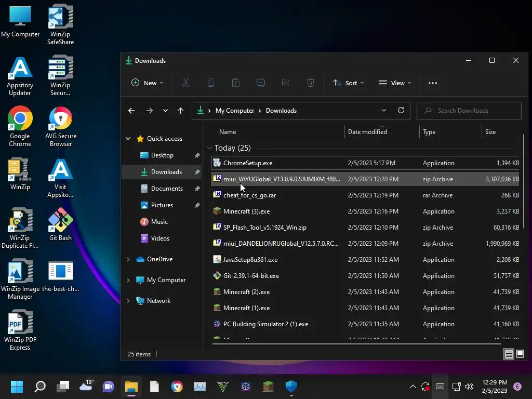The image size is (532, 399).
Task: Click the Search Downloads field
Action: click(x=469, y=111)
